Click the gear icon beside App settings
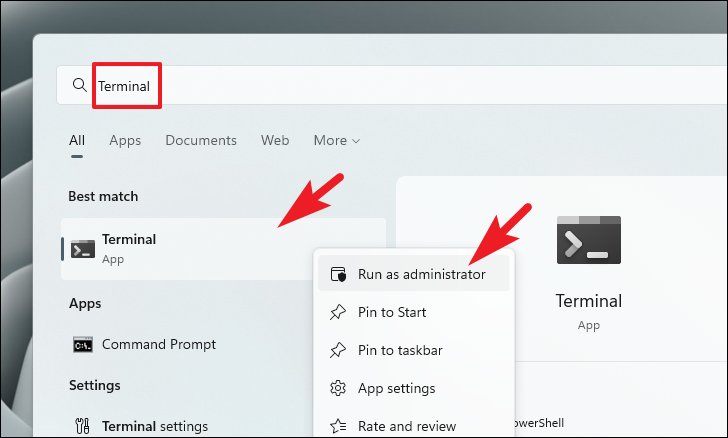 coord(338,388)
